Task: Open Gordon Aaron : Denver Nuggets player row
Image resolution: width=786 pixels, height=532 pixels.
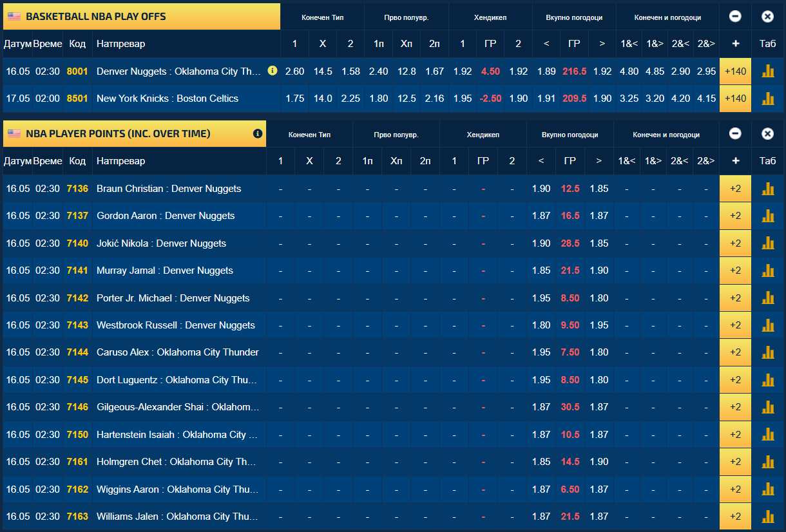Action: coord(166,216)
